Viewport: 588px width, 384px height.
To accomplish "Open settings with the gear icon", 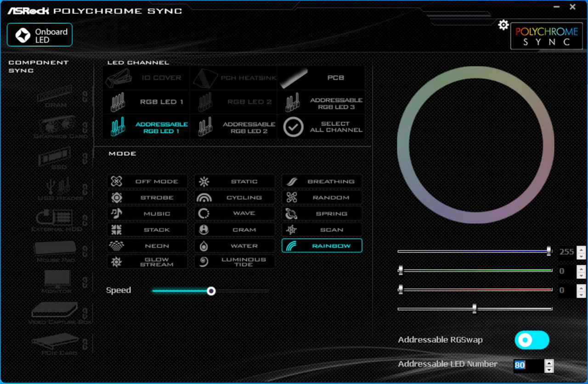I will click(503, 25).
